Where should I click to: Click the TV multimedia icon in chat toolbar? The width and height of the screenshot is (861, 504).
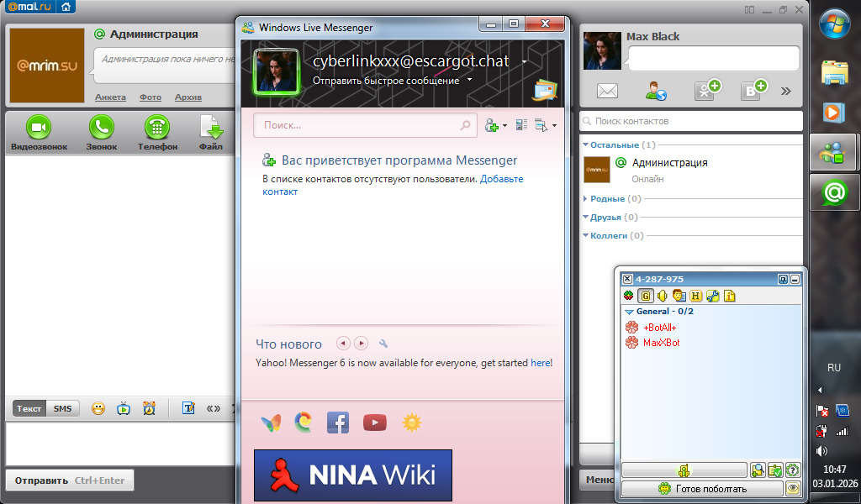click(x=124, y=408)
